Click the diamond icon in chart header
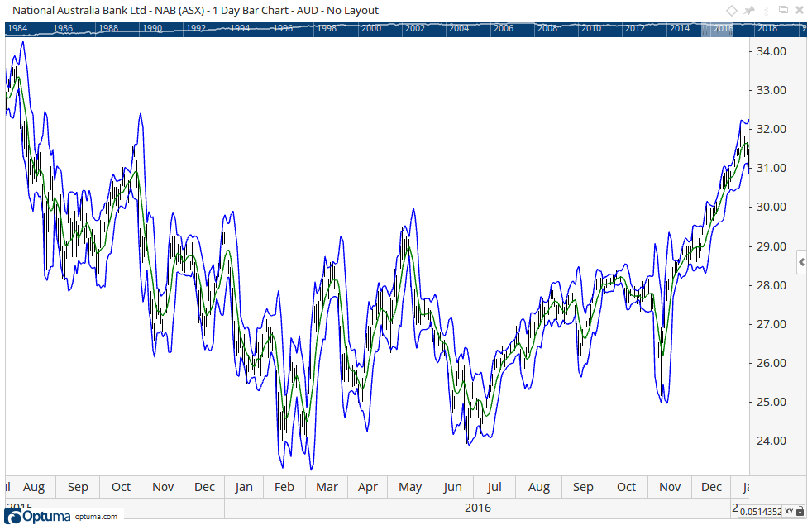812x525 pixels. tap(731, 11)
